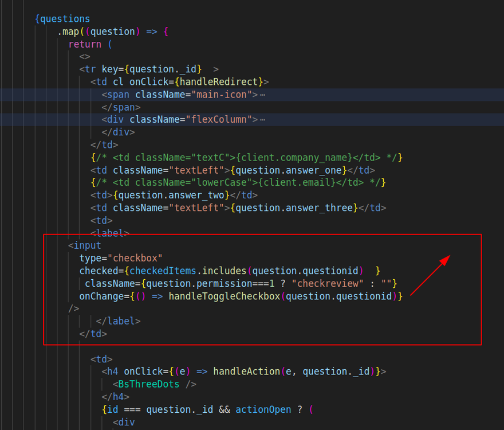Expand the folded div "flexColumn" ellipsis

point(262,120)
